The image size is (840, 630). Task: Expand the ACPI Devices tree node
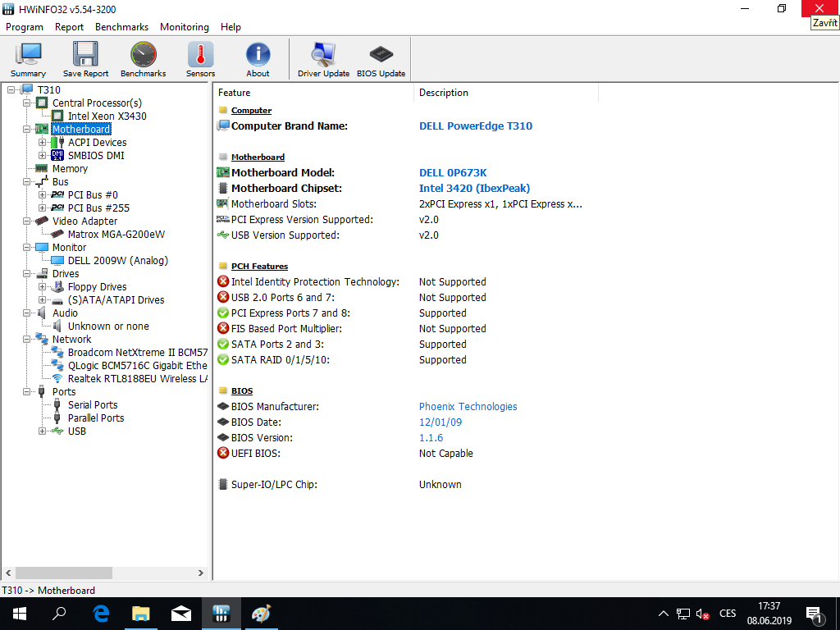tap(43, 143)
